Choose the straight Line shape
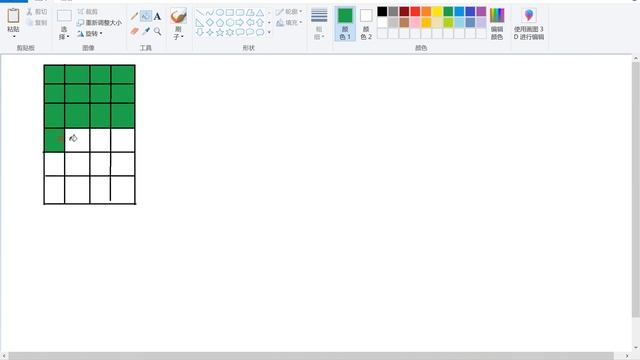Image resolution: width=640 pixels, height=360 pixels. click(x=200, y=13)
